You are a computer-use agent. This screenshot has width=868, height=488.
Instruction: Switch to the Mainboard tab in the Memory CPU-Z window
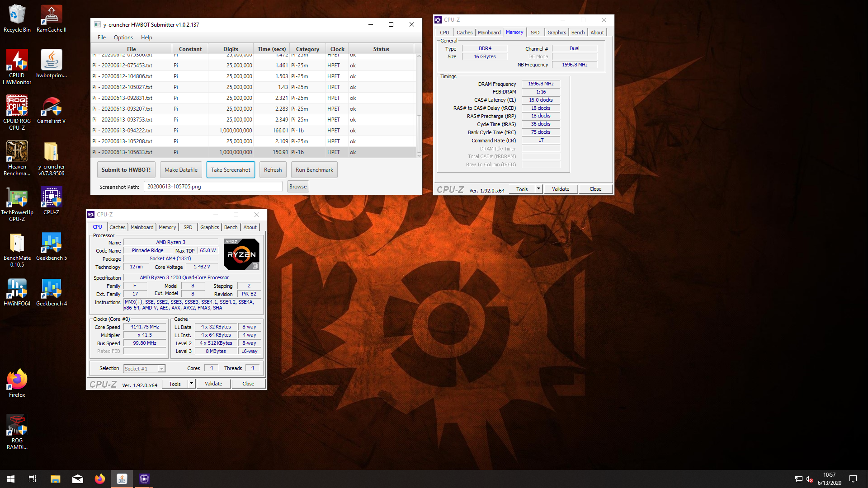tap(489, 33)
